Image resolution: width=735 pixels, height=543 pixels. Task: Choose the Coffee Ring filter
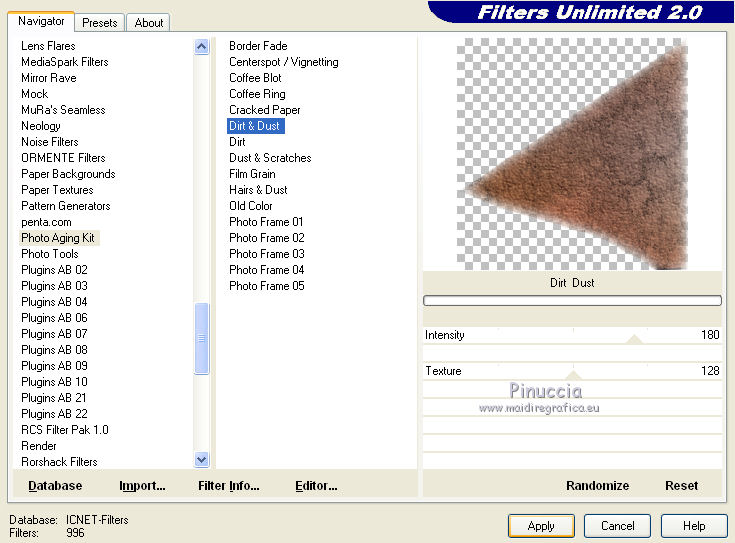(x=257, y=93)
